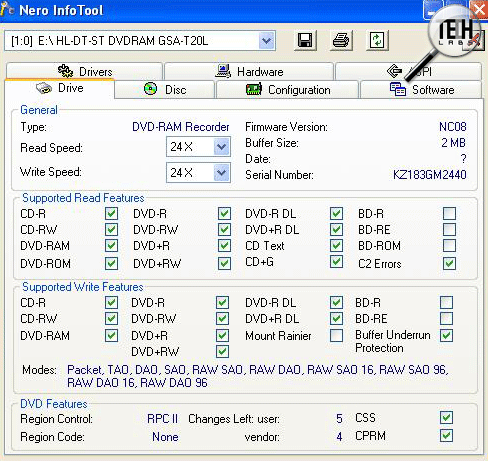Click the user changes left value 5

pyautogui.click(x=339, y=419)
